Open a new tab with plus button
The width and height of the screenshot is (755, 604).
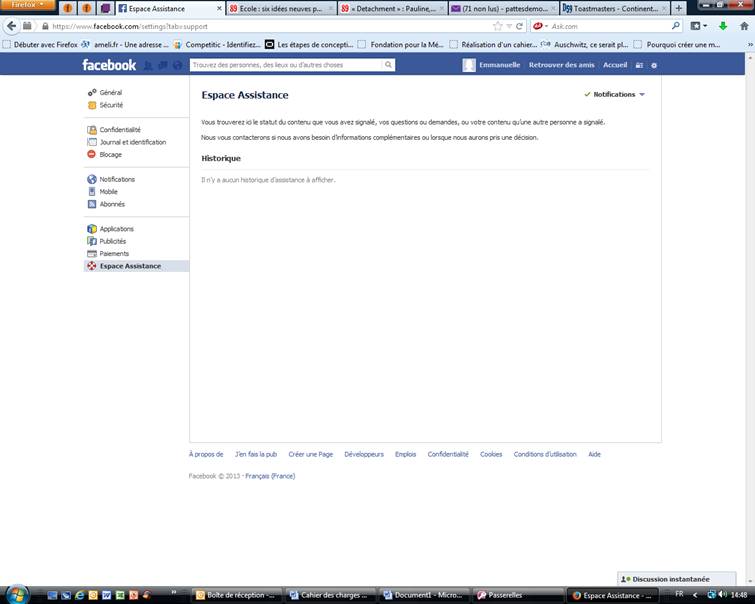tap(678, 8)
